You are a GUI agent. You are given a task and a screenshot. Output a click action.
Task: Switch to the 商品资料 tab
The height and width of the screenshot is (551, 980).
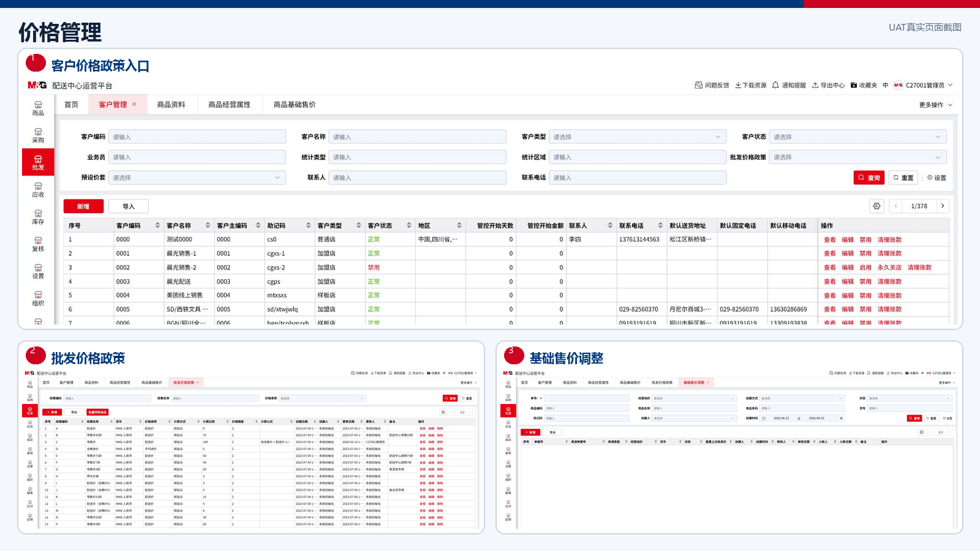coord(171,105)
